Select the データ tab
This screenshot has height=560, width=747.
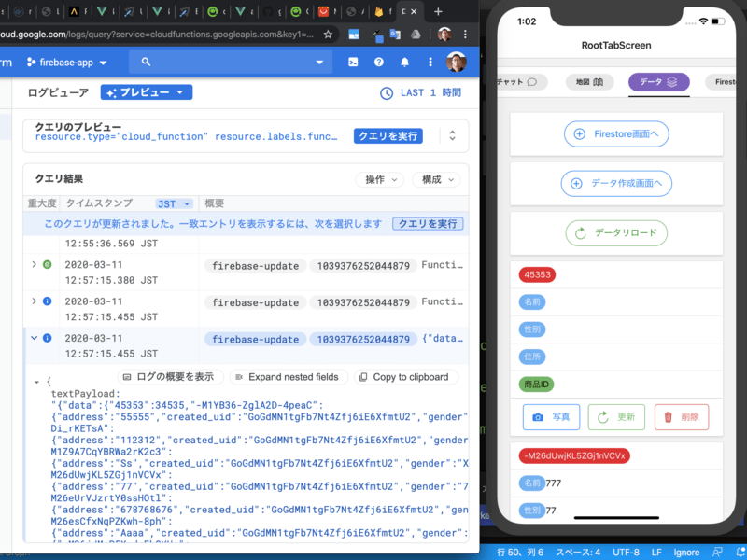pyautogui.click(x=658, y=82)
